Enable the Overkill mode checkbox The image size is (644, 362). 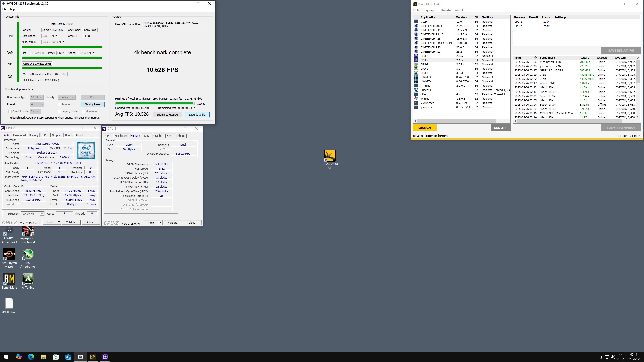click(x=10, y=111)
